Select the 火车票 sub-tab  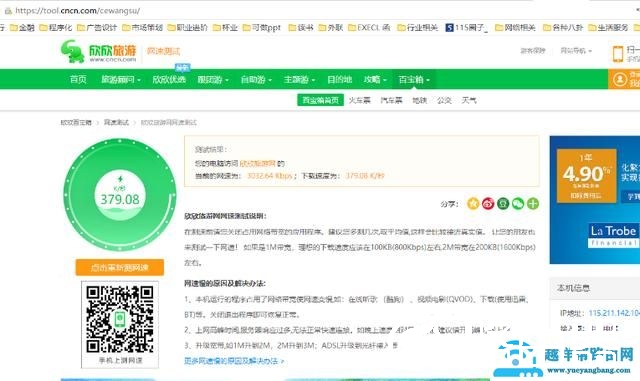click(359, 100)
